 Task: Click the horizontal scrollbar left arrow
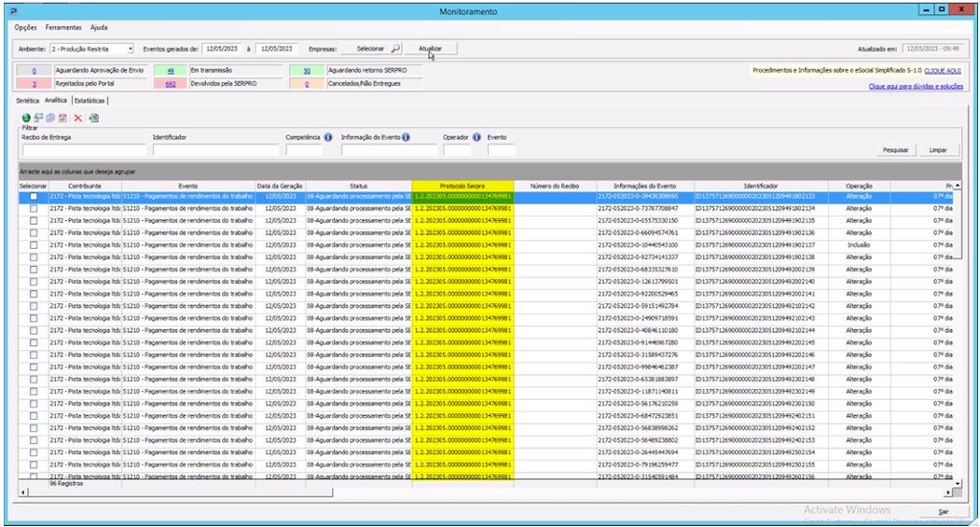23,492
